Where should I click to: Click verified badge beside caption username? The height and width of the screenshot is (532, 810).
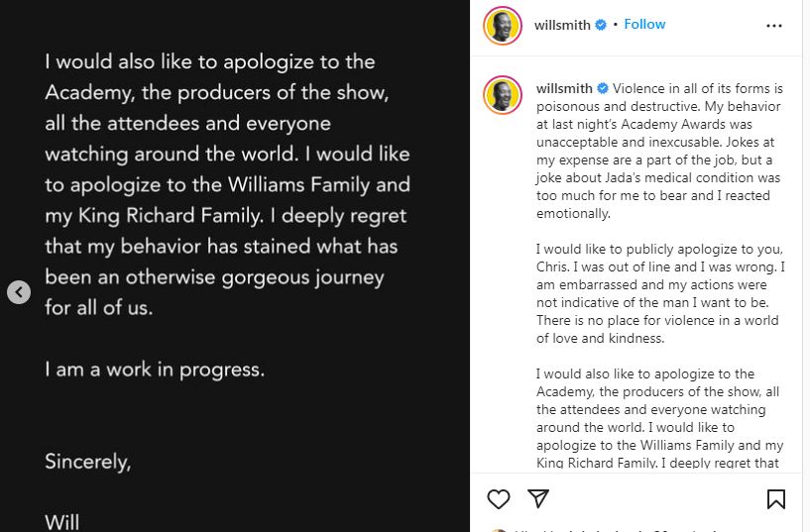(x=603, y=89)
